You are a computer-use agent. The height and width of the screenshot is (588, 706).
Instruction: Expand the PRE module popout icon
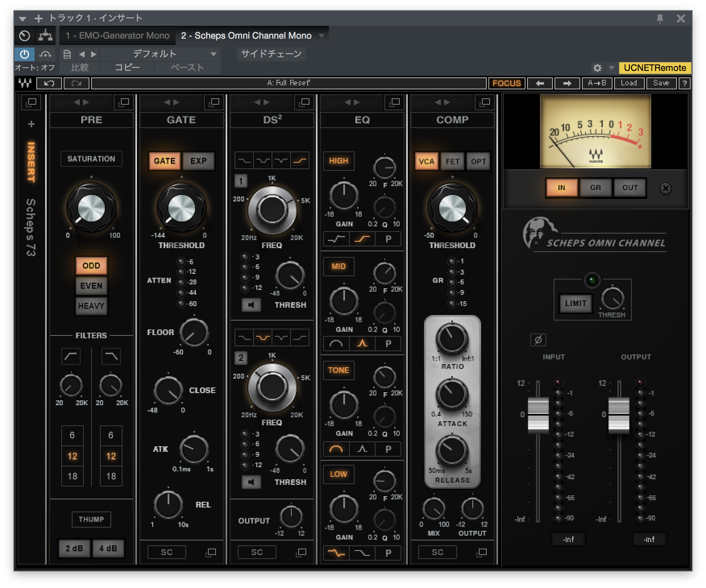pos(124,102)
